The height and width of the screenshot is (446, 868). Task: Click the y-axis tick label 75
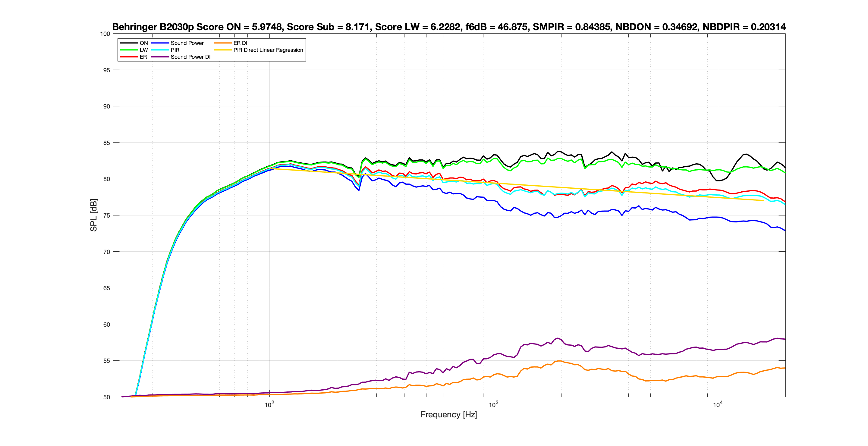tap(106, 215)
